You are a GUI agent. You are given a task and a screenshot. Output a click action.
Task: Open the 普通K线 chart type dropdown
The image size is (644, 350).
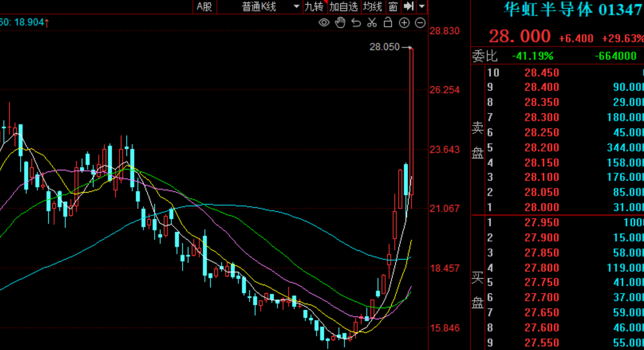pos(270,6)
